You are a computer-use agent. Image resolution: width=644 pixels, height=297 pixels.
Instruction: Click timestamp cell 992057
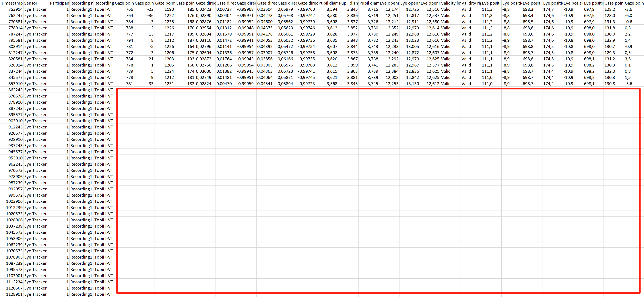[x=15, y=189]
